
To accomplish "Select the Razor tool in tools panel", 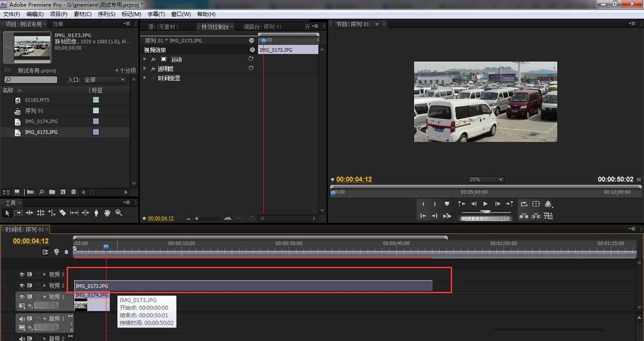I will tap(62, 212).
